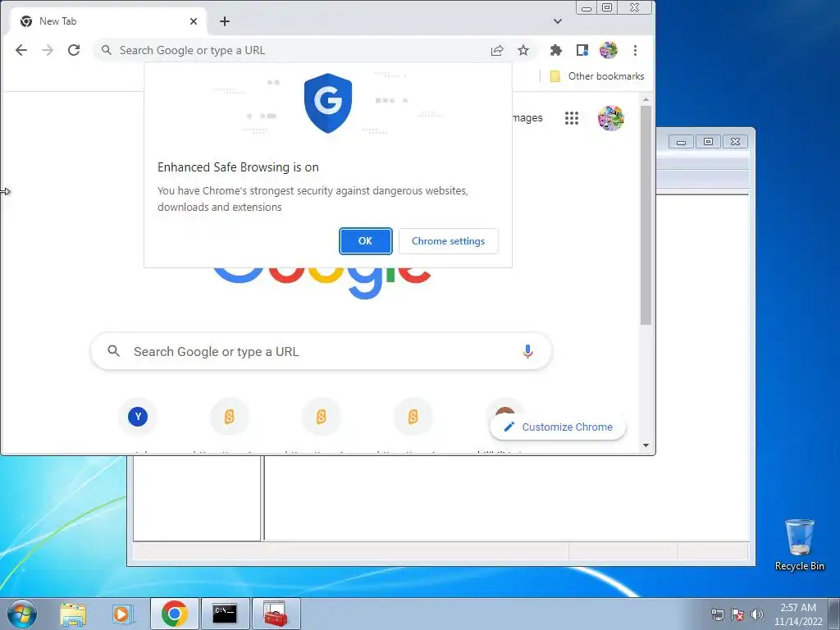
Task: Close the New Tab tab
Action: tap(194, 21)
